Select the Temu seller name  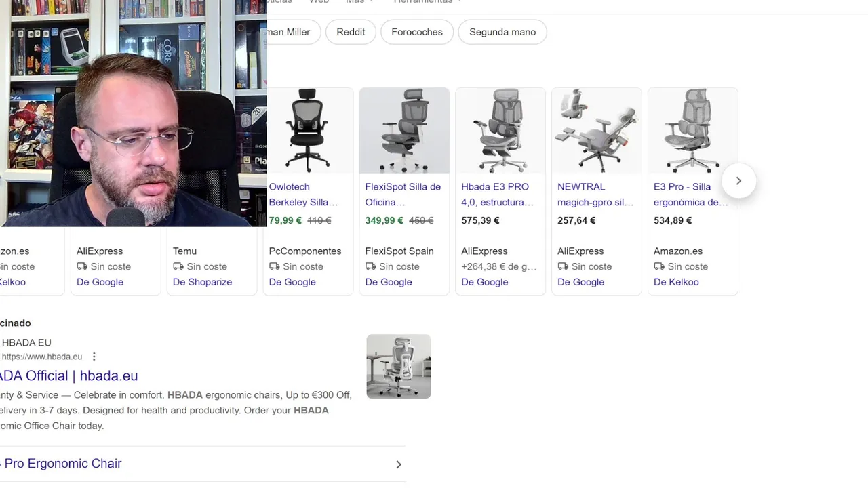(x=184, y=251)
